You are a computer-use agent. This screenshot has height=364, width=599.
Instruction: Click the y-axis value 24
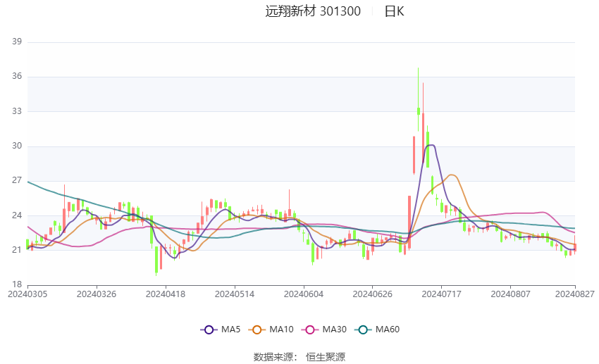coord(17,215)
